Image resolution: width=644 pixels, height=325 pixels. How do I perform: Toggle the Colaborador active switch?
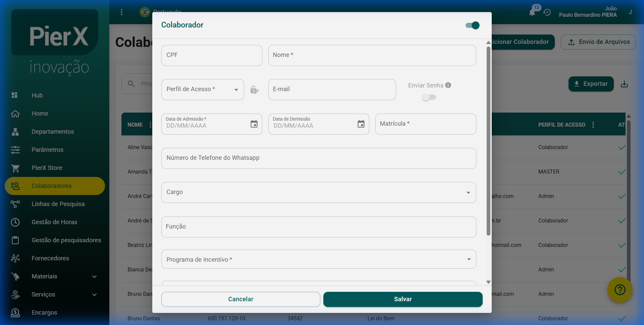click(x=473, y=25)
